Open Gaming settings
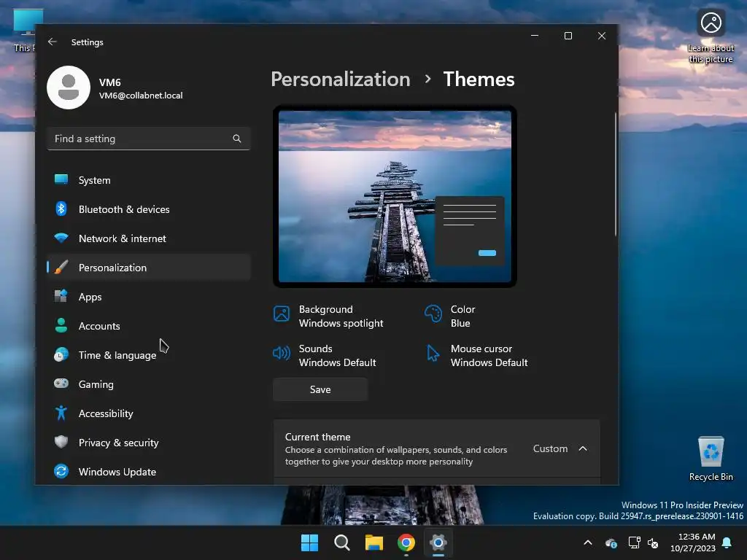The image size is (747, 560). 149,384
